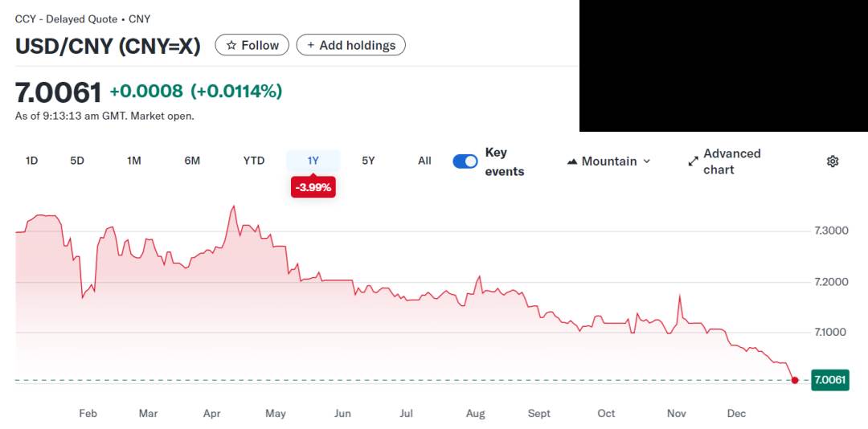
Task: Expand the Mountain chart type dropdown
Action: 647,161
